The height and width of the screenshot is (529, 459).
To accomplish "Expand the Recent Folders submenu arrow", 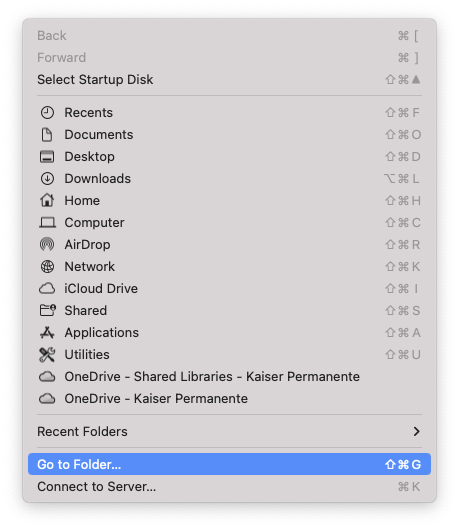I will click(417, 431).
